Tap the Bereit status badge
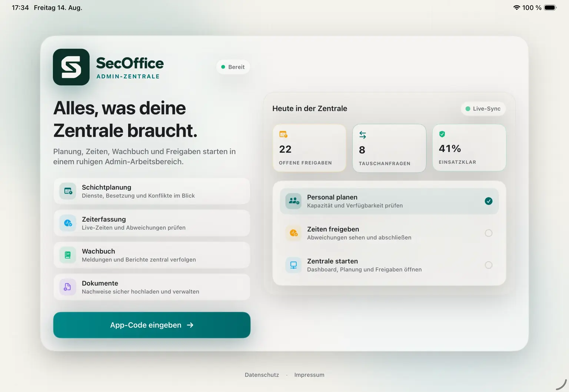This screenshot has height=392, width=569. click(x=233, y=67)
